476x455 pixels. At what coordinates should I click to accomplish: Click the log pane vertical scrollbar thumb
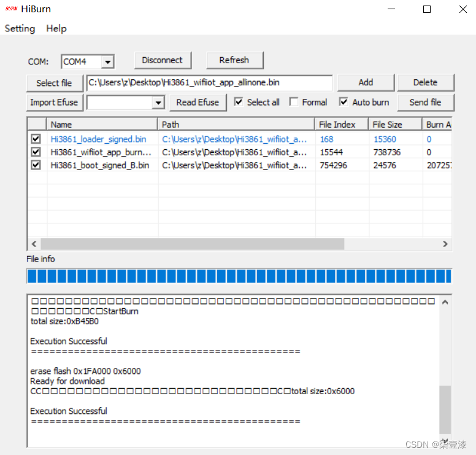pos(445,410)
